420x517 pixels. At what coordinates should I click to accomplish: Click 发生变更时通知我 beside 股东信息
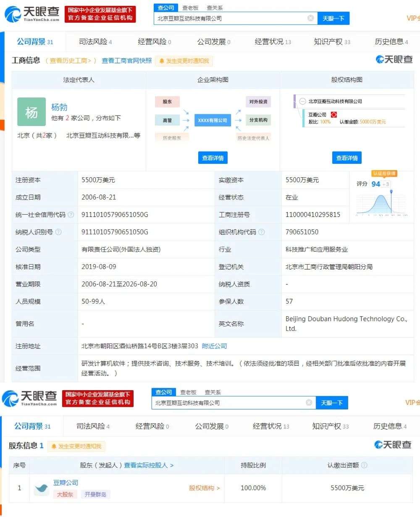tap(76, 446)
